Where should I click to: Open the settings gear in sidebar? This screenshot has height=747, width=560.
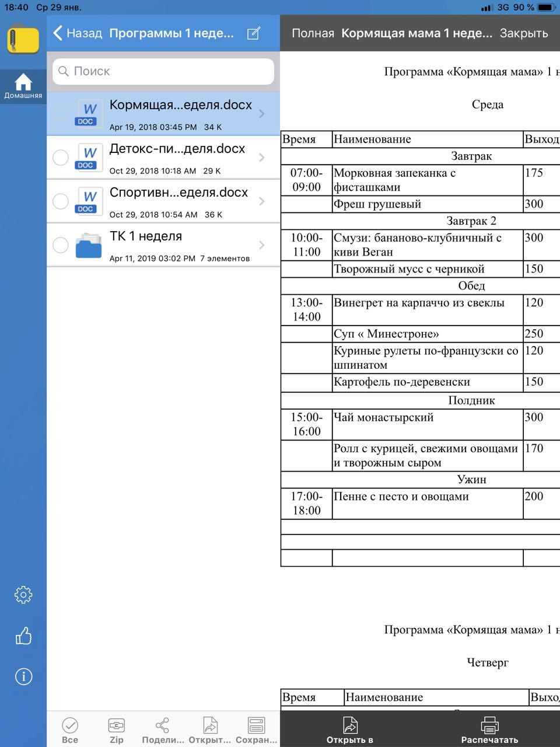pyautogui.click(x=23, y=595)
